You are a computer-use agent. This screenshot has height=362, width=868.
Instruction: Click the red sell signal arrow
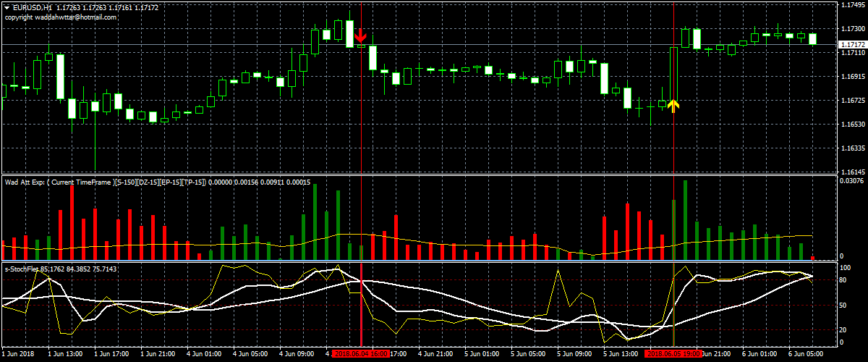[x=360, y=35]
